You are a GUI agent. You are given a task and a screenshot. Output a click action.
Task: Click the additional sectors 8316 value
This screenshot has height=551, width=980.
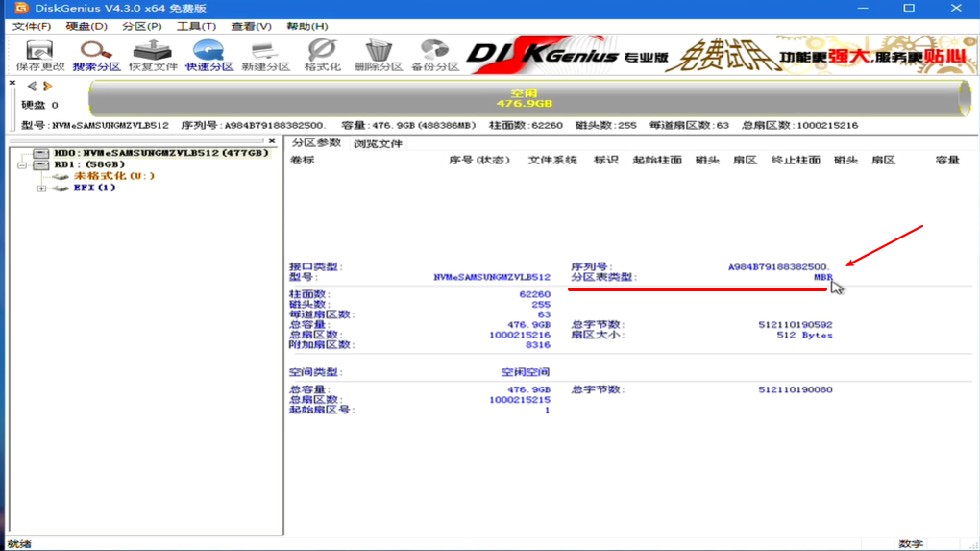pos(537,344)
